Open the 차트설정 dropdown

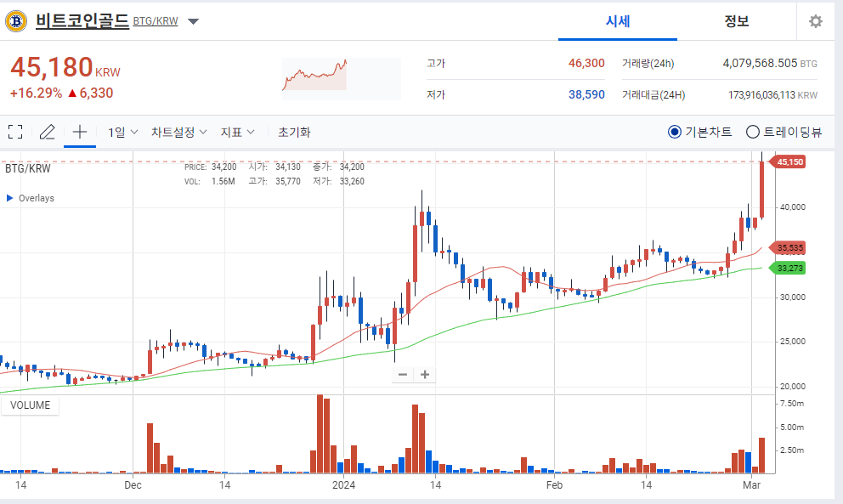point(179,132)
